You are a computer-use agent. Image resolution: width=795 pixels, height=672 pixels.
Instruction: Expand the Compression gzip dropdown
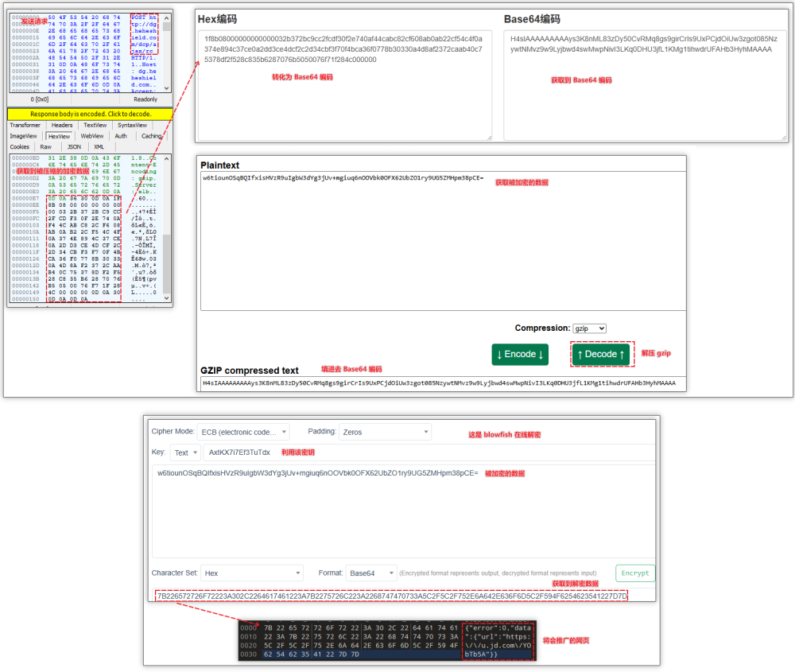[x=589, y=328]
